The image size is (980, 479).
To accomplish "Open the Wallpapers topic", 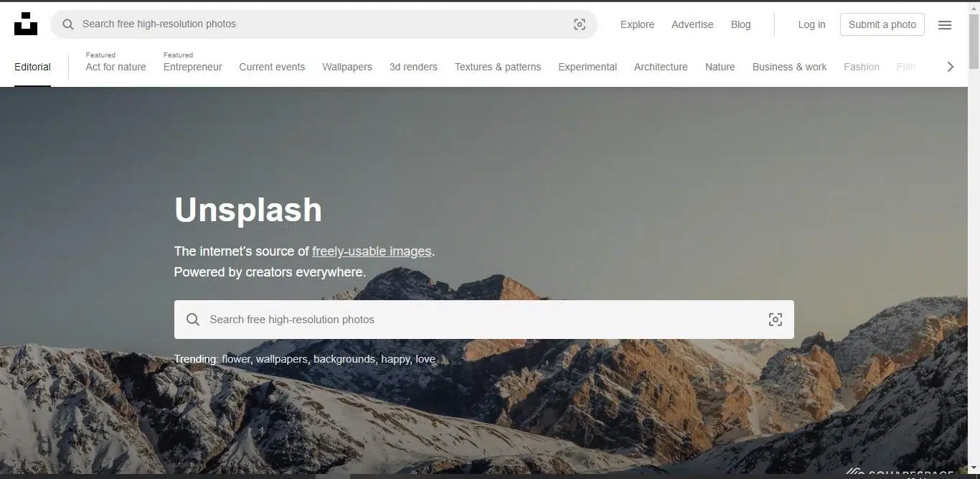I will point(347,67).
